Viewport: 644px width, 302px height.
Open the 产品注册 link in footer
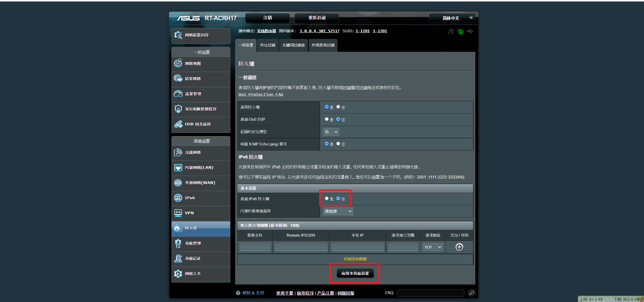click(326, 293)
